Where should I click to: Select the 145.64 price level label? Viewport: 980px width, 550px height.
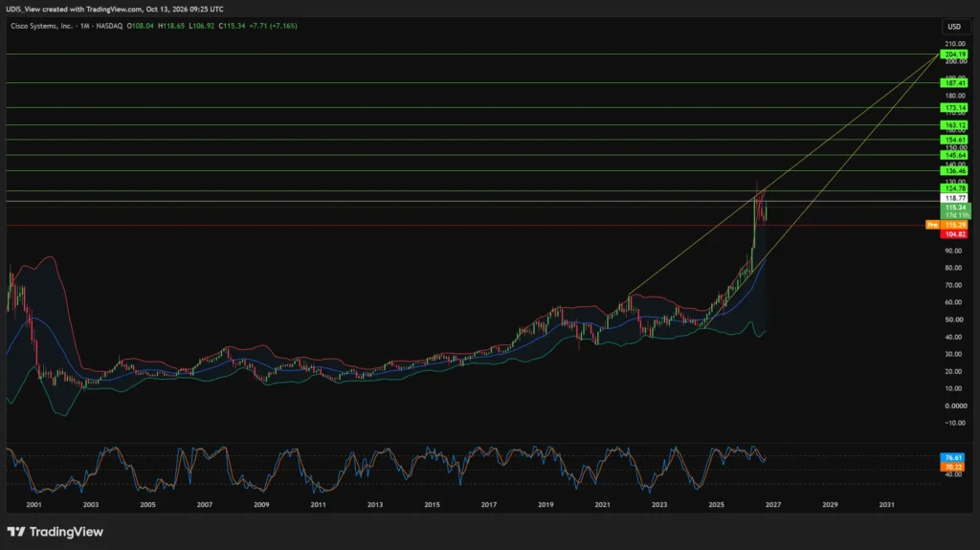(954, 155)
